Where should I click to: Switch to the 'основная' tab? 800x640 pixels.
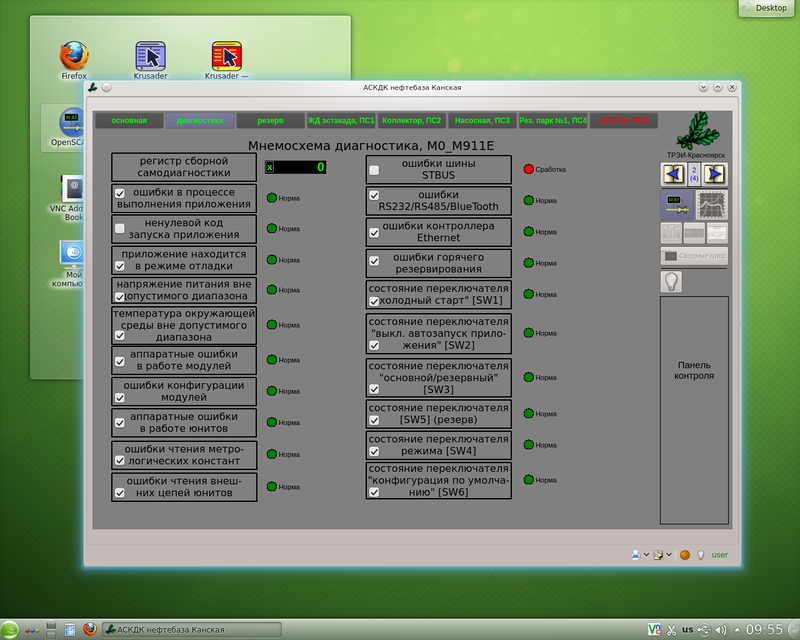[129, 120]
